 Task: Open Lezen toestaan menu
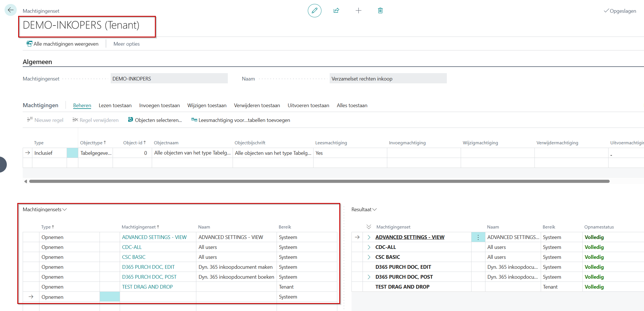click(x=115, y=105)
